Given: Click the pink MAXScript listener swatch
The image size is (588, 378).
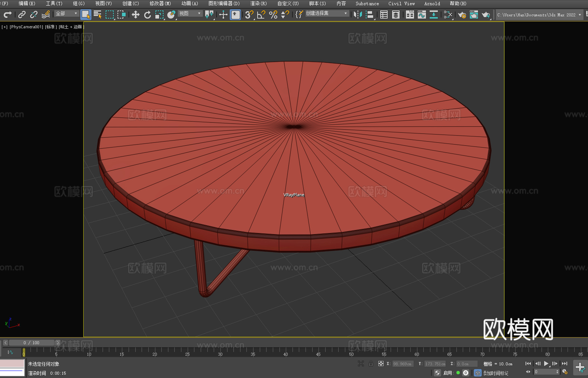Looking at the screenshot, I should pyautogui.click(x=12, y=364).
